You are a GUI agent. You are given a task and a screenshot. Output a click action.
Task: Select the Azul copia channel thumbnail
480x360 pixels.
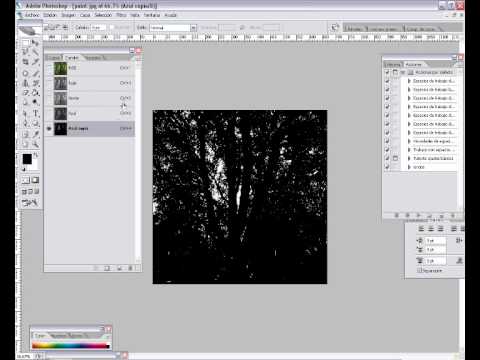[61, 128]
